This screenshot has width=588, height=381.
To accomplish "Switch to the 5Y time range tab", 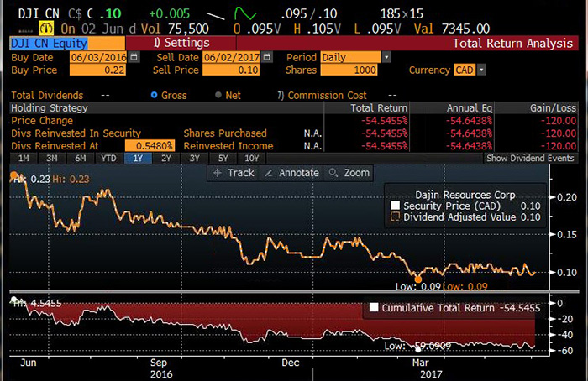I will point(223,158).
